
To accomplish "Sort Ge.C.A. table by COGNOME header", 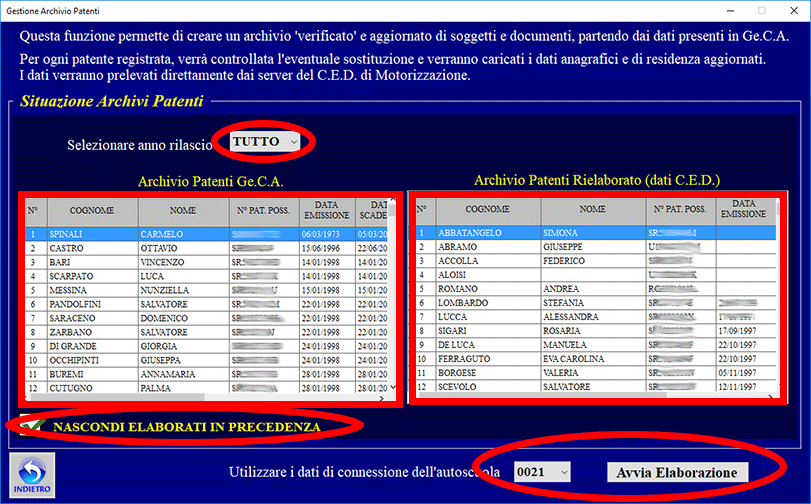I will coord(92,211).
